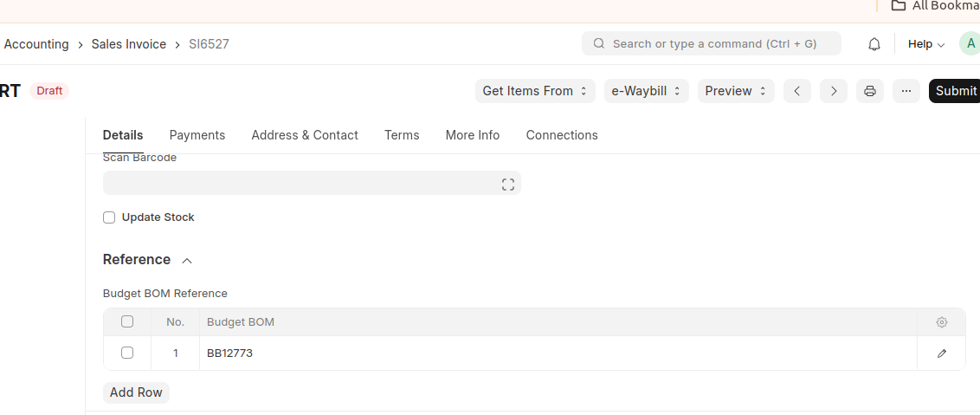Go to previous document arrow

[x=797, y=91]
